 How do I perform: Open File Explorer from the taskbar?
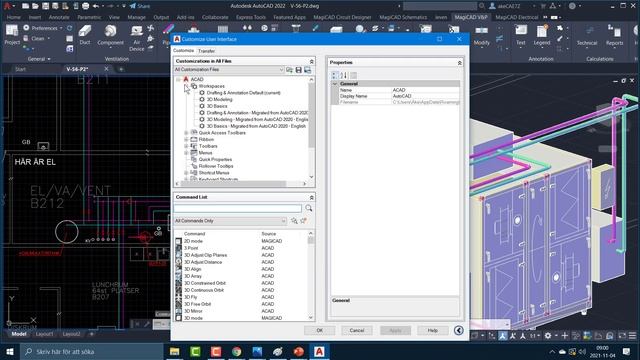[175, 351]
